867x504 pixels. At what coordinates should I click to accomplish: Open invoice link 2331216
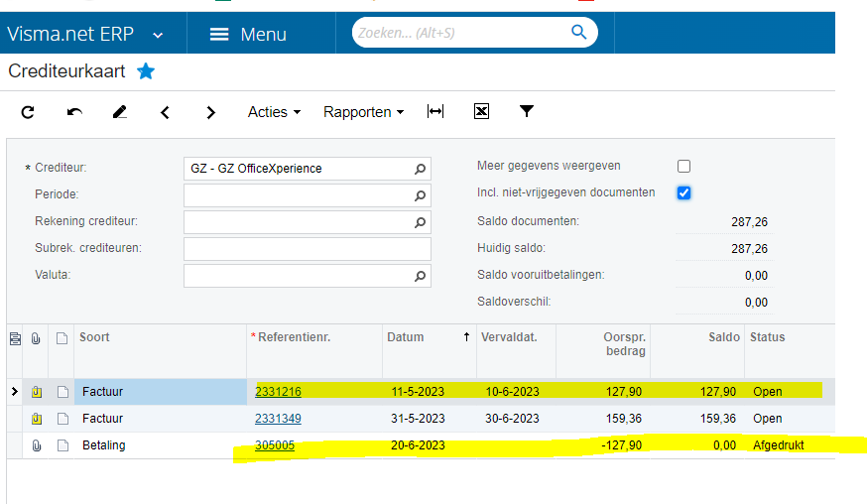pyautogui.click(x=278, y=392)
